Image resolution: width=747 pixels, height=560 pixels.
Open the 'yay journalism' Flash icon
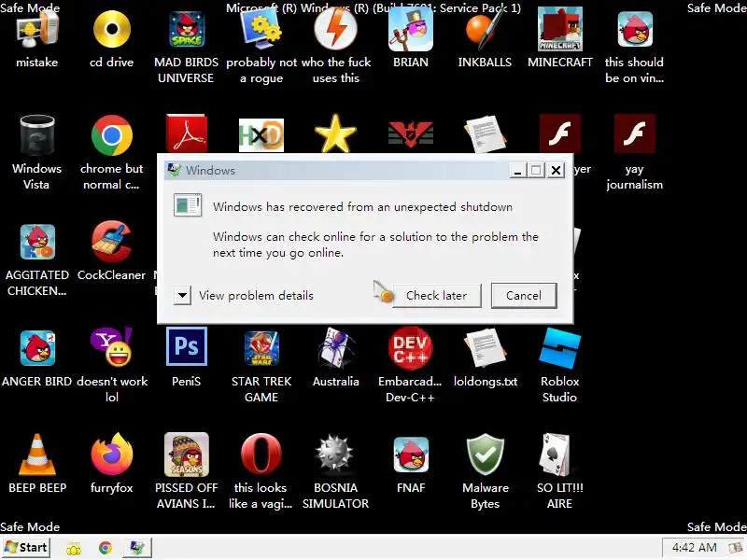[x=635, y=133]
